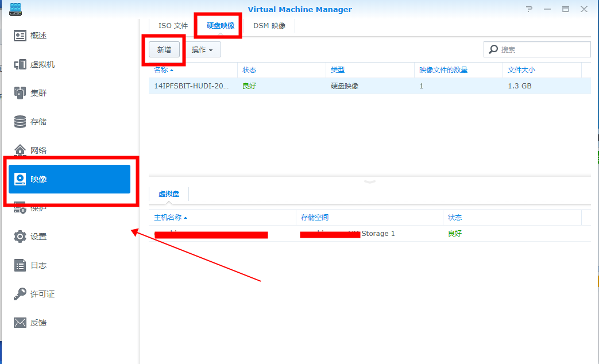Click the 新增 add button

[x=164, y=49]
